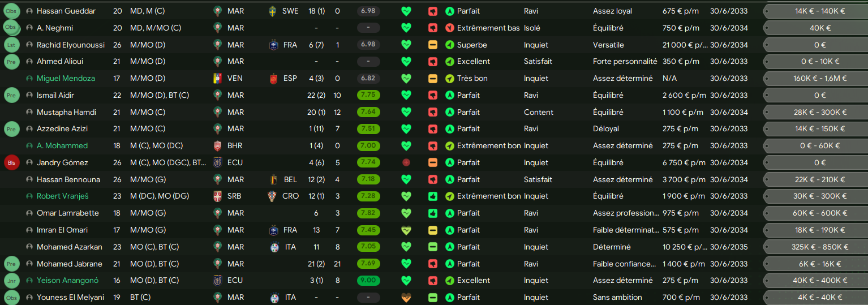The height and width of the screenshot is (305, 868).
Task: Click the red Bls injury badge for Jandry Gómez
Action: 11,163
